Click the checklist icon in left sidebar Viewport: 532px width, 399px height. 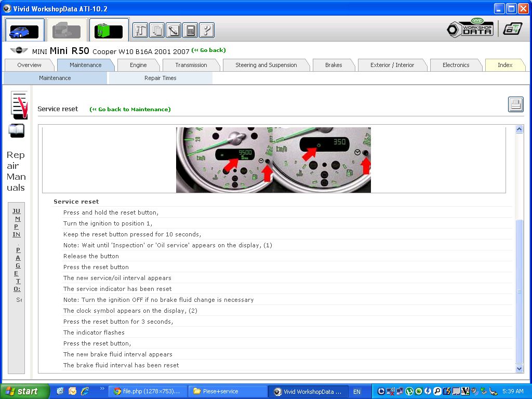tap(19, 104)
